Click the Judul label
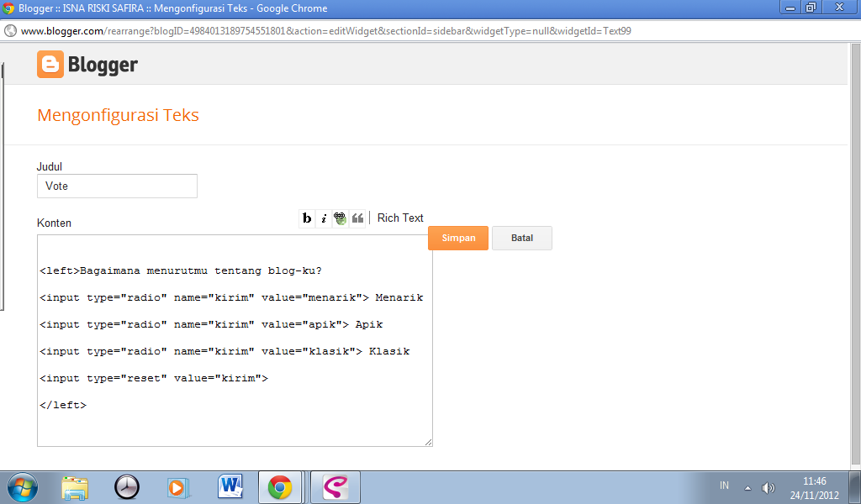The image size is (861, 504). (x=50, y=166)
